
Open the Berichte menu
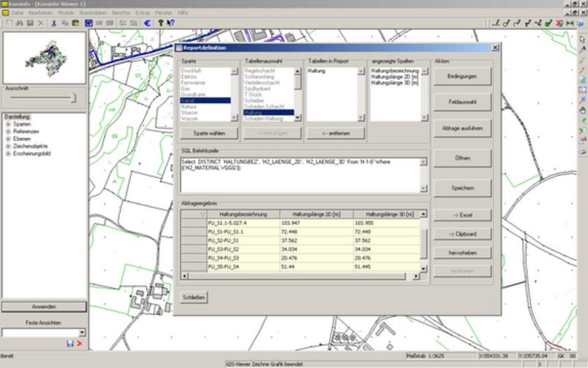pyautogui.click(x=121, y=12)
